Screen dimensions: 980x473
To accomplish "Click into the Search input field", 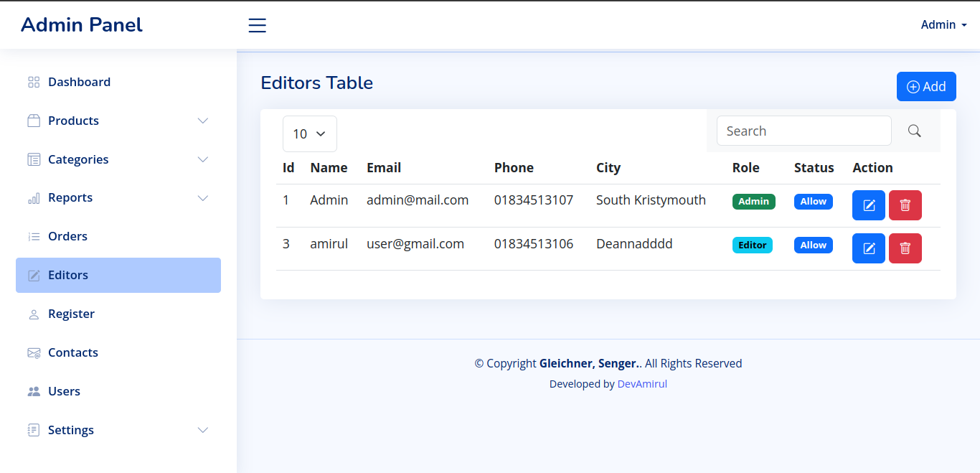I will 804,131.
